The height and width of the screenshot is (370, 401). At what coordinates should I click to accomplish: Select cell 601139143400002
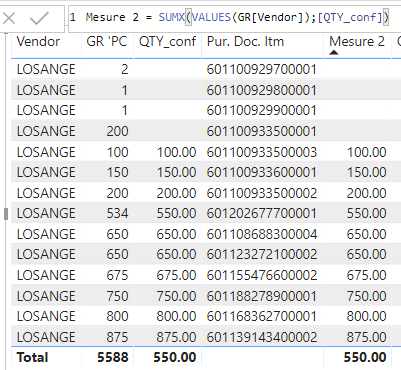click(x=261, y=337)
